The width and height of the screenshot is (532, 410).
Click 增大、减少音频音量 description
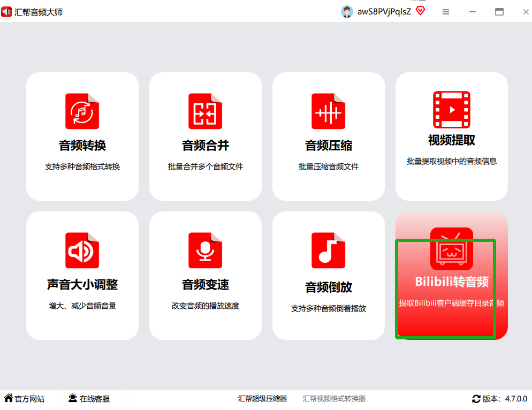coord(82,306)
